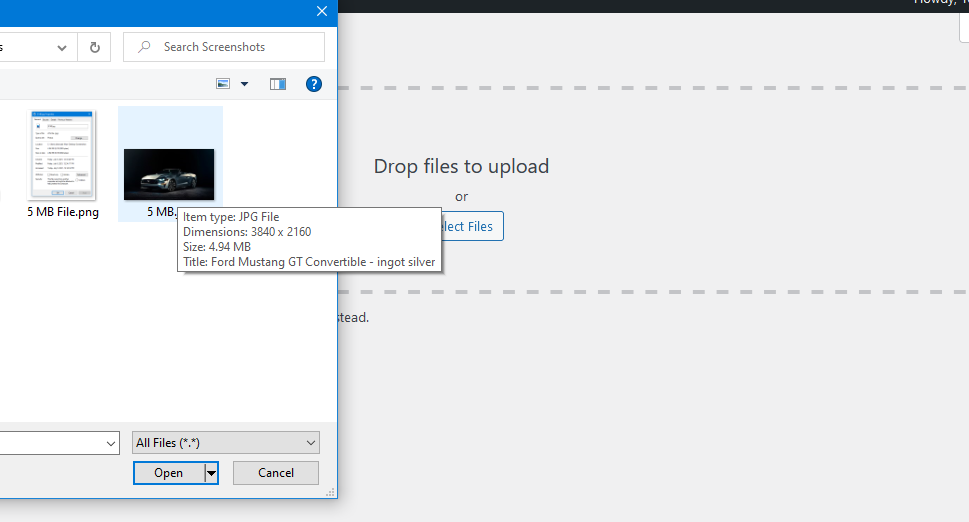Expand the view options dropdown arrow
The height and width of the screenshot is (522, 969).
point(244,84)
